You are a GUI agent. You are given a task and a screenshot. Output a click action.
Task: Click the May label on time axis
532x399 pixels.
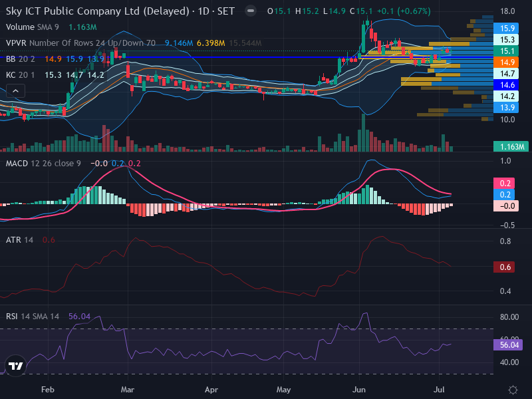coord(283,390)
